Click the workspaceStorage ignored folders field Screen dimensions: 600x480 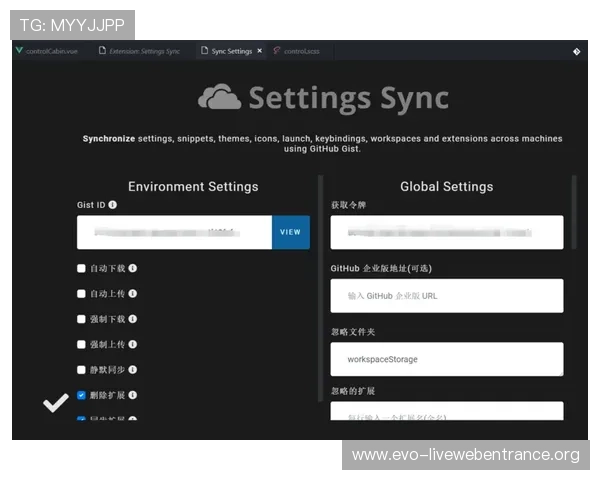coord(447,359)
